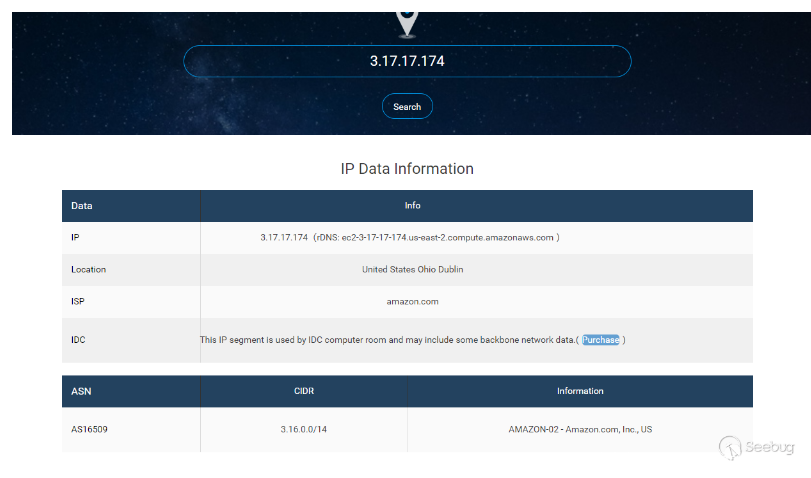This screenshot has width=811, height=478.
Task: Click the IDC row label
Action: point(78,340)
